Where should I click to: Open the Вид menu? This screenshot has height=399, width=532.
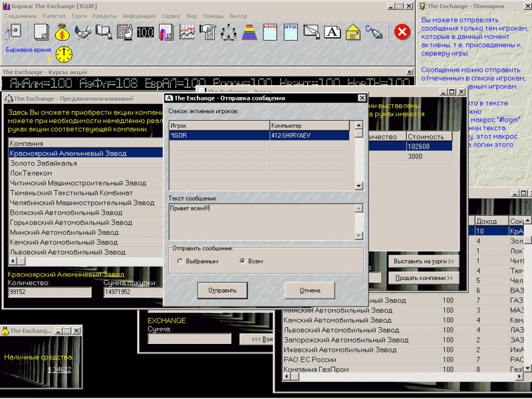pyautogui.click(x=192, y=16)
